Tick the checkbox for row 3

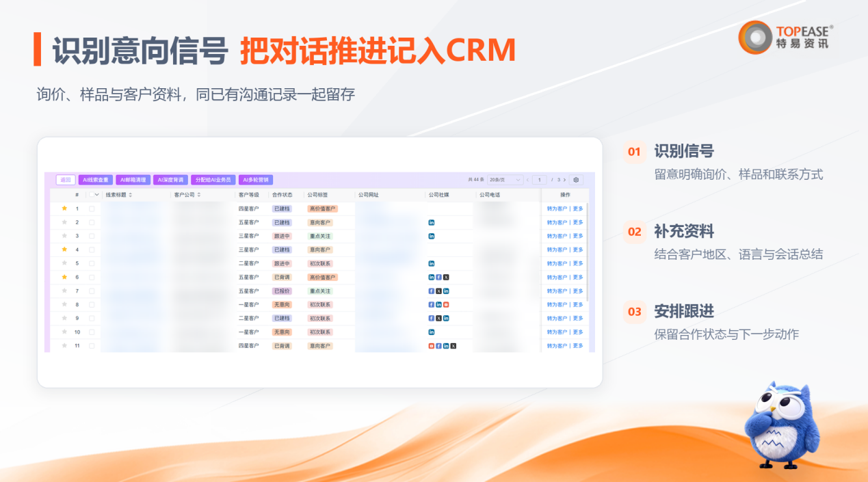pyautogui.click(x=92, y=236)
